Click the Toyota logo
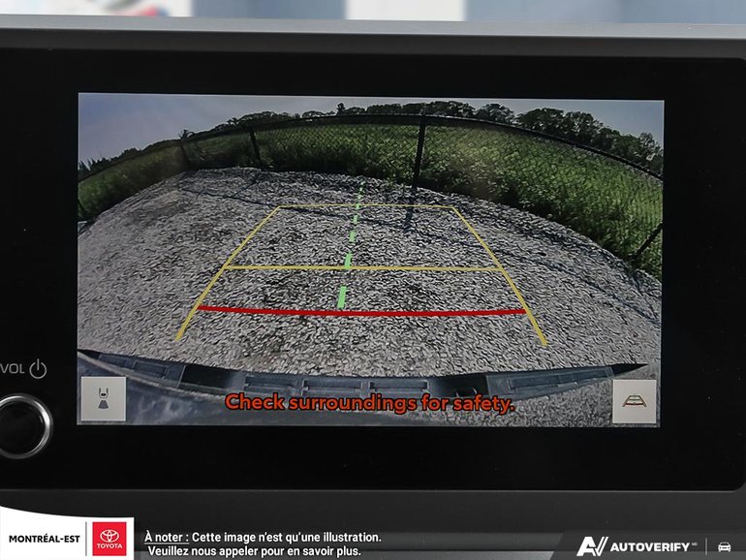 [109, 539]
